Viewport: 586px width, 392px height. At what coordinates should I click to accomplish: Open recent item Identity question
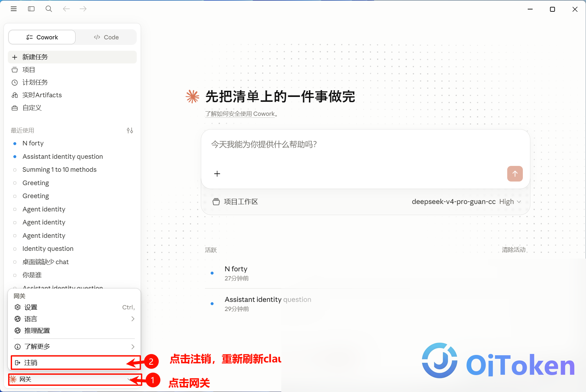click(72, 249)
